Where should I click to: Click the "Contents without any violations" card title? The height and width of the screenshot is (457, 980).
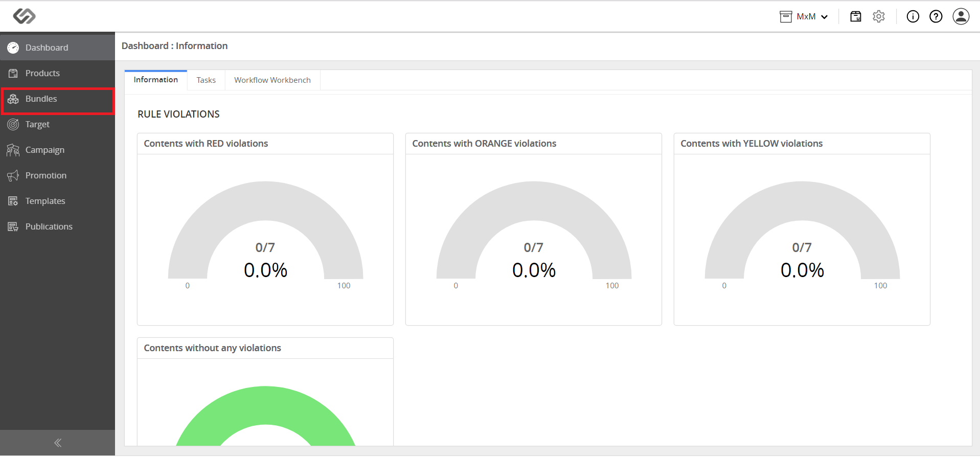[212, 348]
